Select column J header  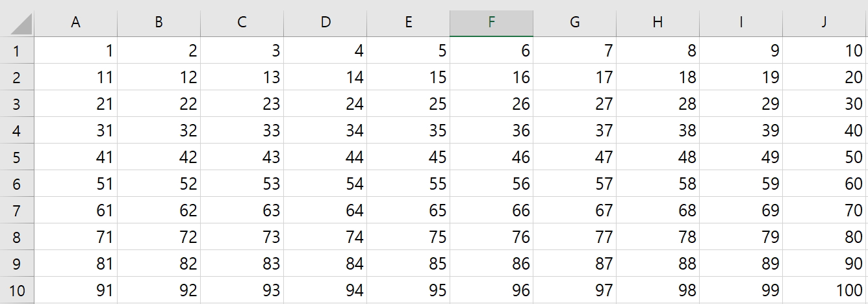[x=824, y=22]
